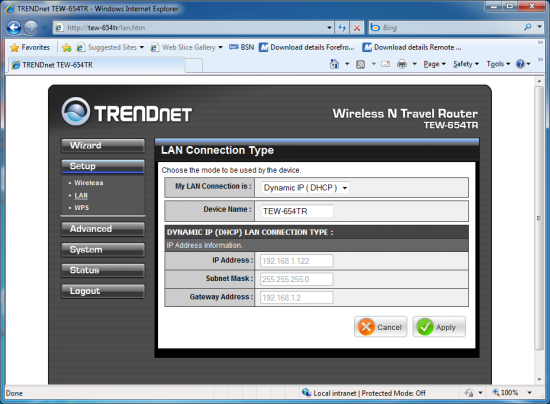Open the My LAN Connection dropdown
The image size is (550, 404).
[x=305, y=188]
